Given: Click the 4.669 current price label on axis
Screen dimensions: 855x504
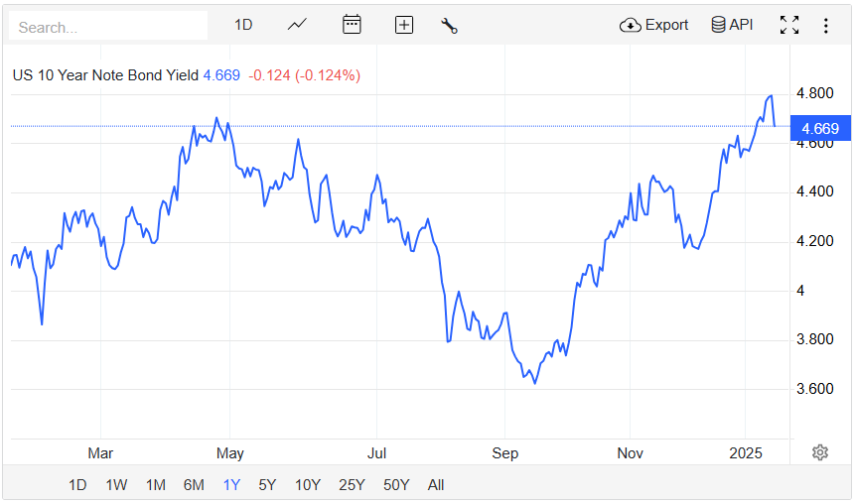Looking at the screenshot, I should coord(820,129).
